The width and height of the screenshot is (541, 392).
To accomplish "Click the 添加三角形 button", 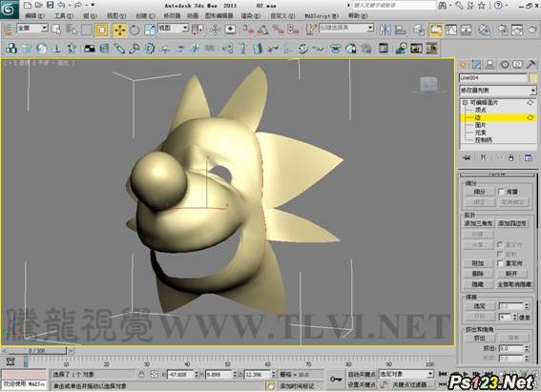I will click(478, 223).
